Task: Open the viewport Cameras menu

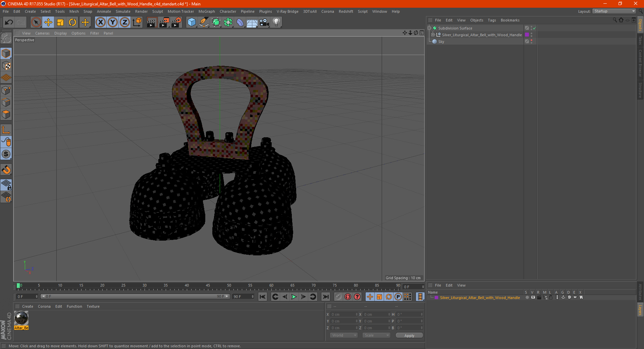Action: pos(42,33)
